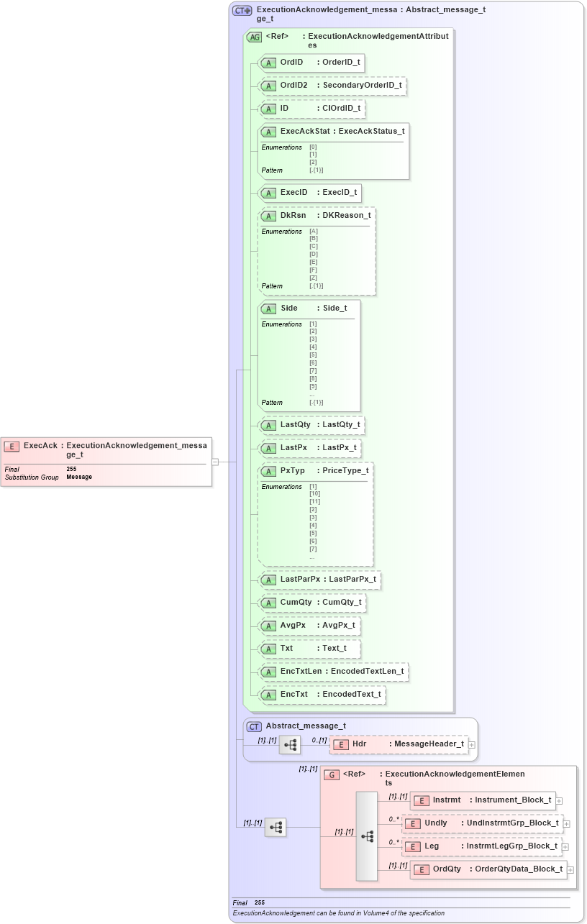The width and height of the screenshot is (587, 924).
Task: Collapse ExecutionAcknowledgement_message_t via its connector box
Action: (x=215, y=462)
